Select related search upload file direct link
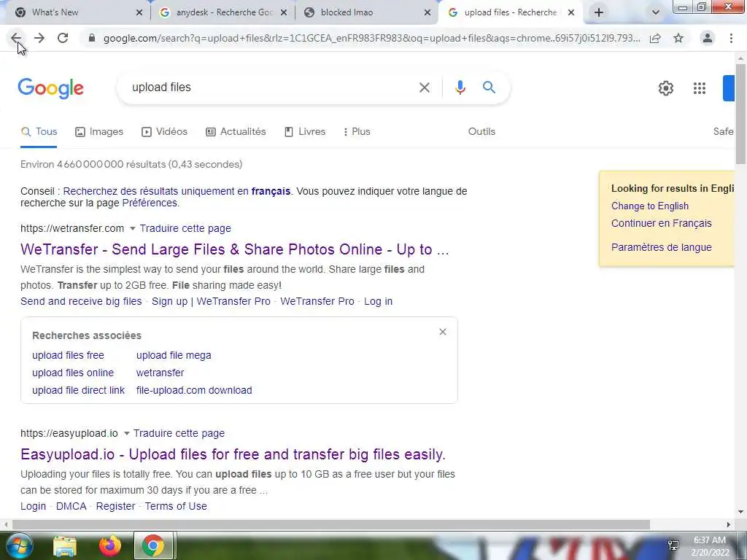 click(x=78, y=391)
